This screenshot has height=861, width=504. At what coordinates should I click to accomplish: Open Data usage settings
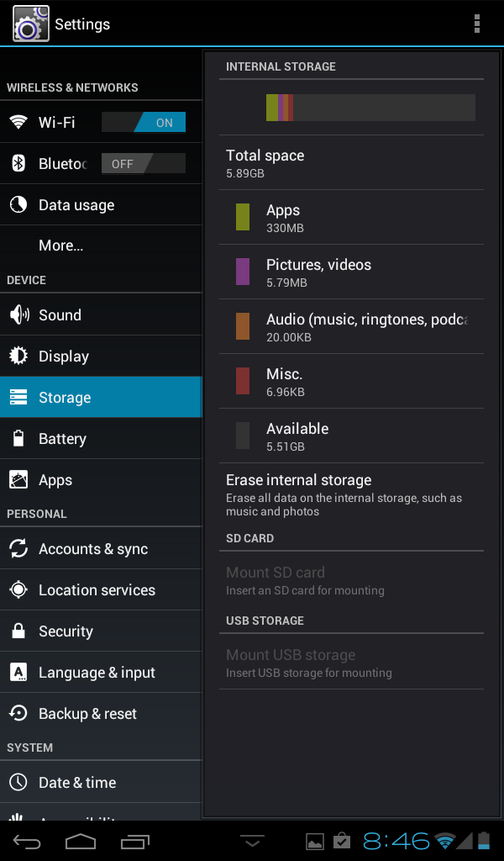(101, 204)
